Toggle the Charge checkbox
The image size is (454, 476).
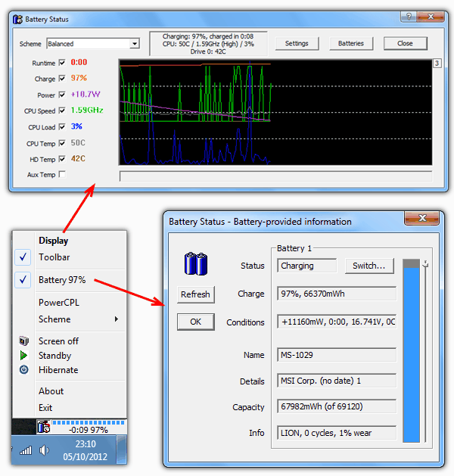coord(62,78)
